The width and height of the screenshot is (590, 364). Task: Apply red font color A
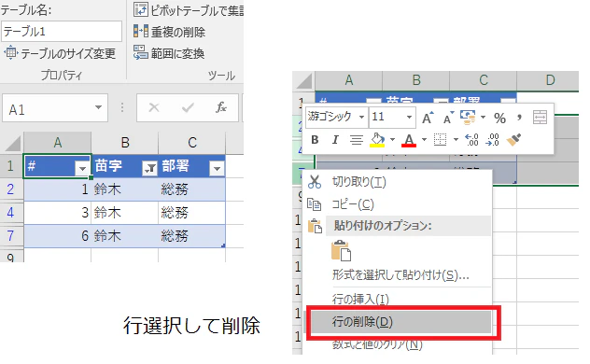(x=409, y=140)
